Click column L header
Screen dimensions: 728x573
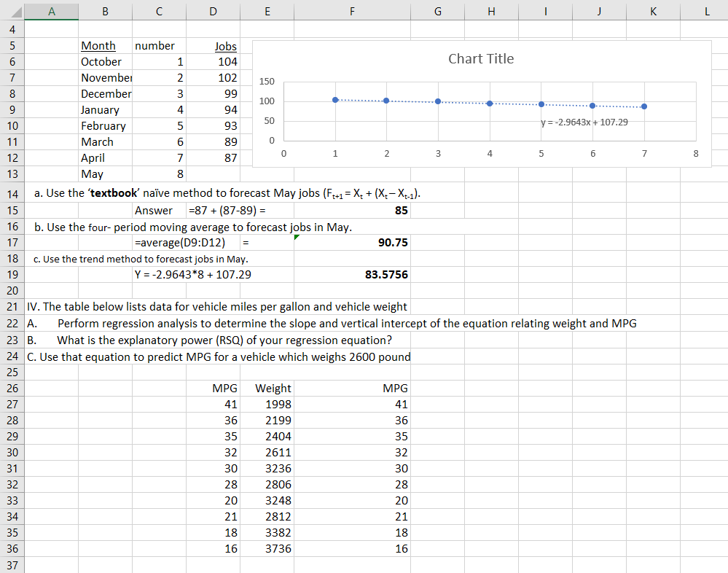[x=705, y=11]
